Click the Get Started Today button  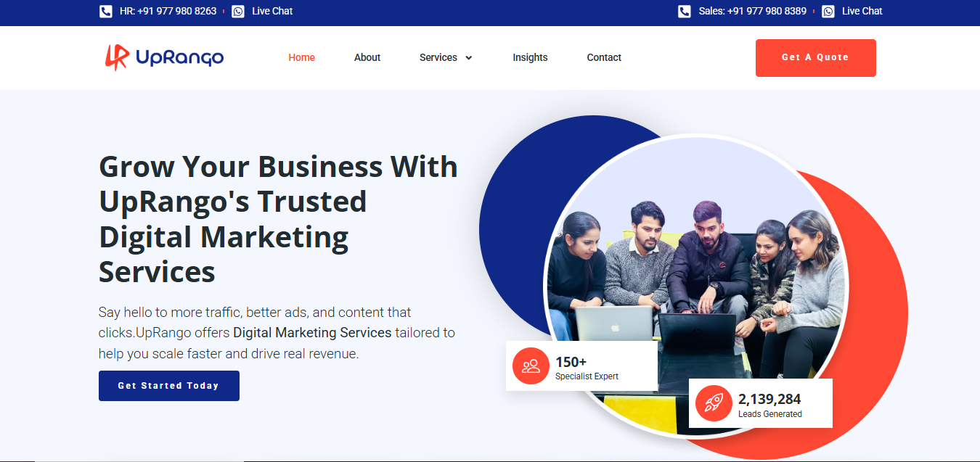[x=168, y=386]
